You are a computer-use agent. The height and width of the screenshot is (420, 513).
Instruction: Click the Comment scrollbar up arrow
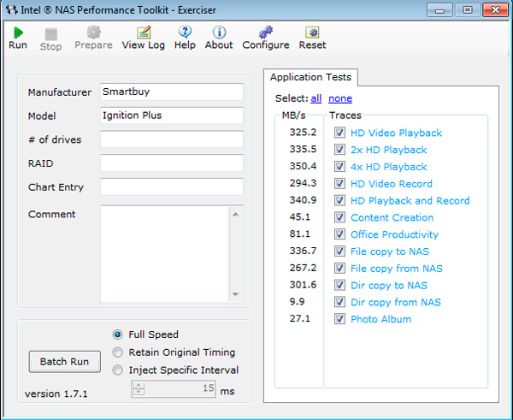point(236,215)
